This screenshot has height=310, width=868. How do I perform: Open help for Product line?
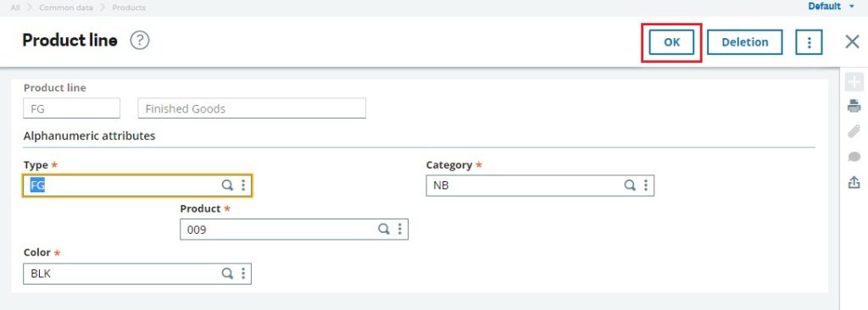coord(140,41)
